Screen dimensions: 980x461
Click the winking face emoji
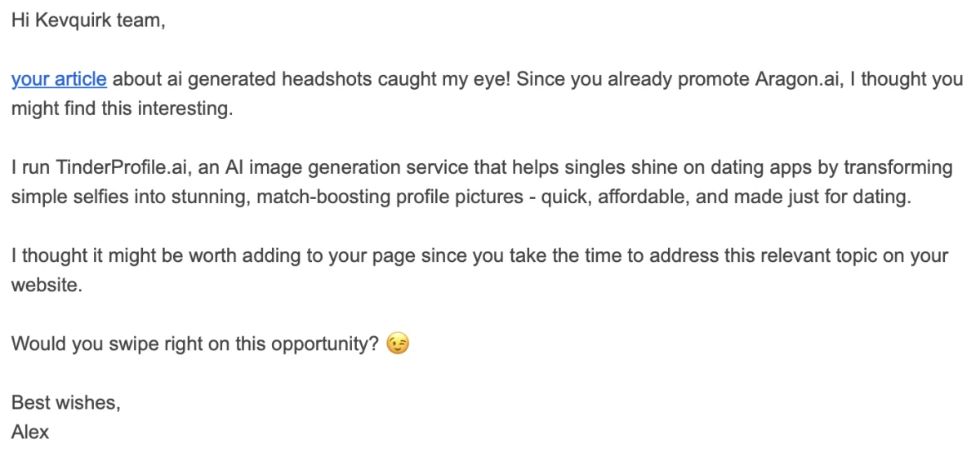click(x=397, y=344)
